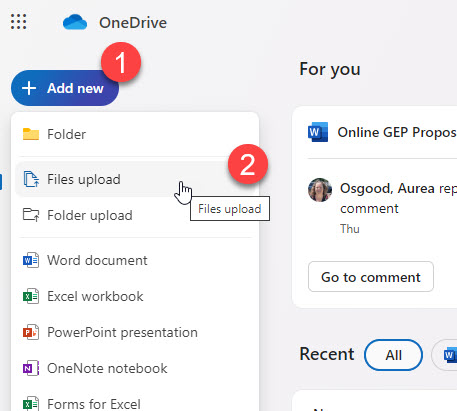457x411 pixels.
Task: Select the All filter under Recent
Action: point(393,355)
